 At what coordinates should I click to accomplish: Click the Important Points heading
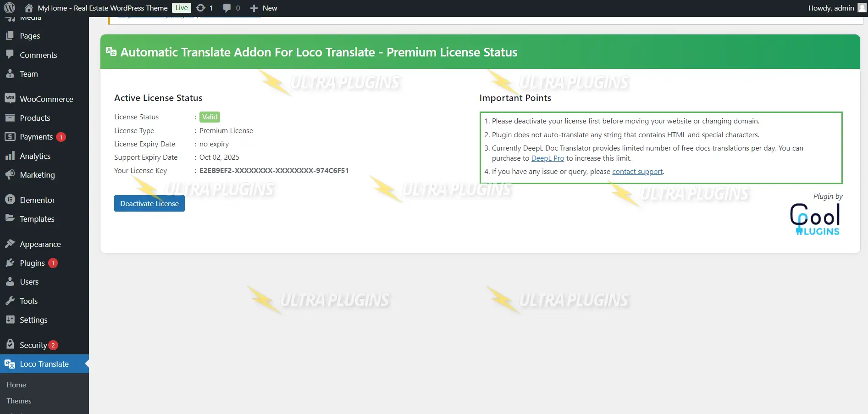pos(515,98)
